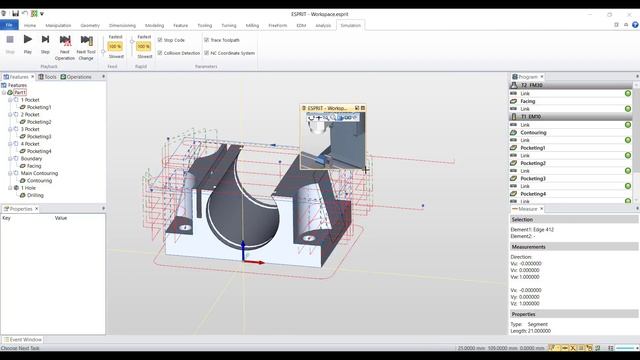Image resolution: width=640 pixels, height=360 pixels.
Task: Click the Pocketing1 icon in Features tree
Action: 23,107
